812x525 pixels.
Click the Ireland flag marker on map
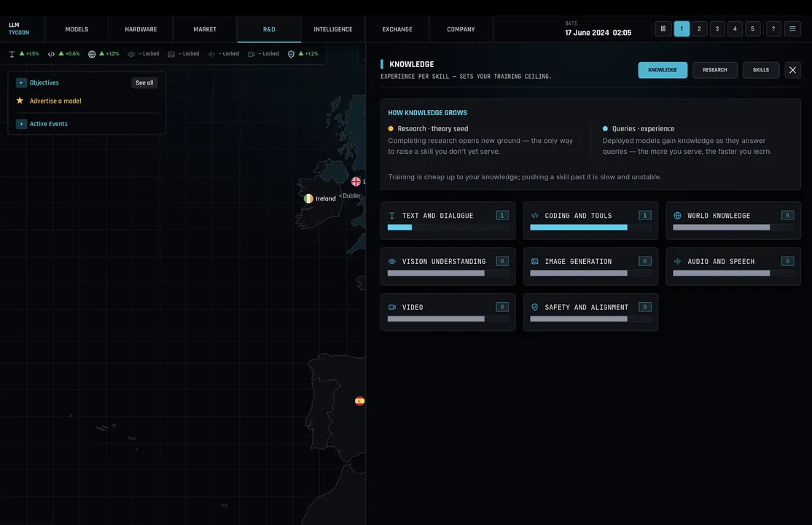(308, 198)
